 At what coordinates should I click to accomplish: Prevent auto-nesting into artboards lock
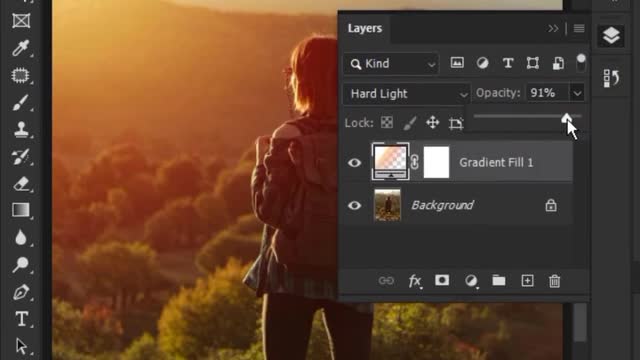tap(456, 123)
